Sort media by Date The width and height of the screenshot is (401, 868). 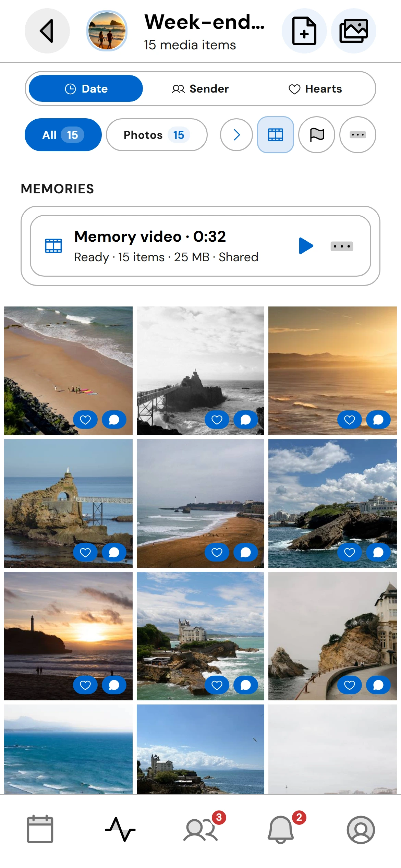pyautogui.click(x=86, y=89)
